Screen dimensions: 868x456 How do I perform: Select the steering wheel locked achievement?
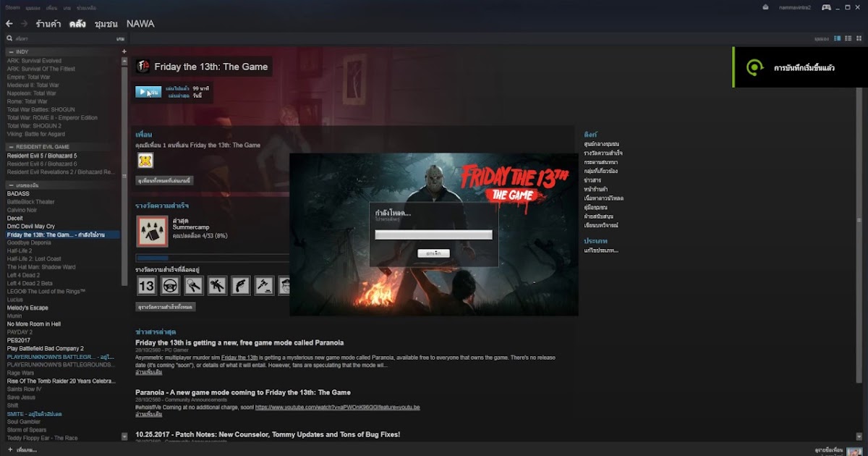pos(170,286)
